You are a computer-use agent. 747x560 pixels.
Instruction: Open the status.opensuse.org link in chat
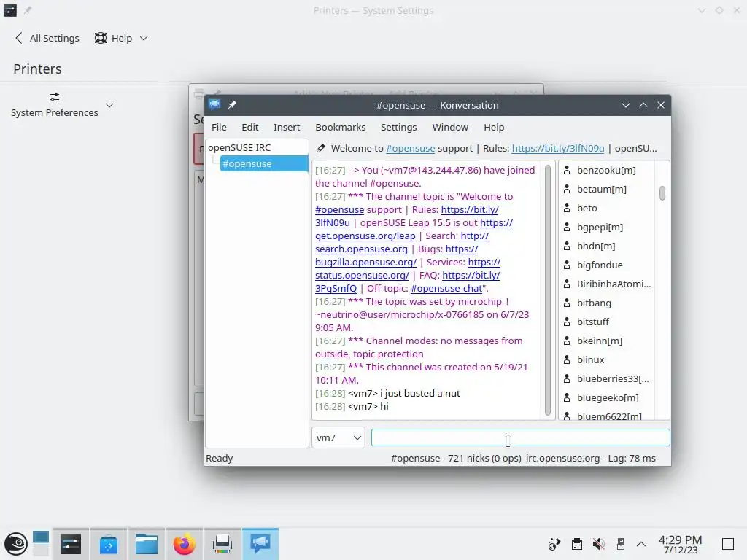coord(362,275)
